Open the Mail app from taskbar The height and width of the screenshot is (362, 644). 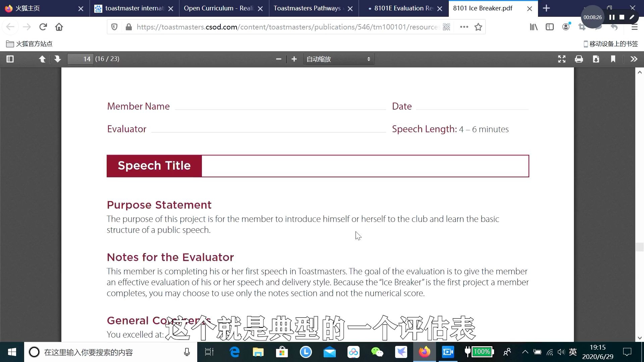pos(329,352)
